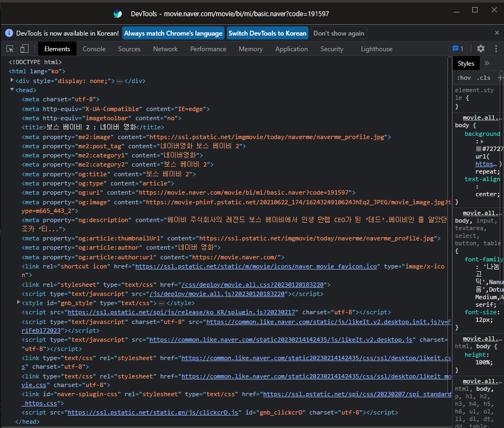The image size is (504, 428).
Task: Select the title element node
Action: coord(93,127)
